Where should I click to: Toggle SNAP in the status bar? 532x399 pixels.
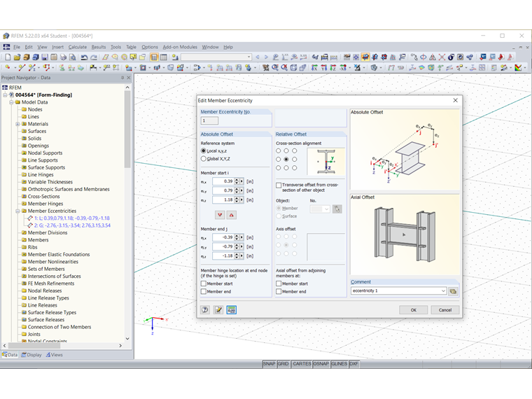click(x=269, y=364)
